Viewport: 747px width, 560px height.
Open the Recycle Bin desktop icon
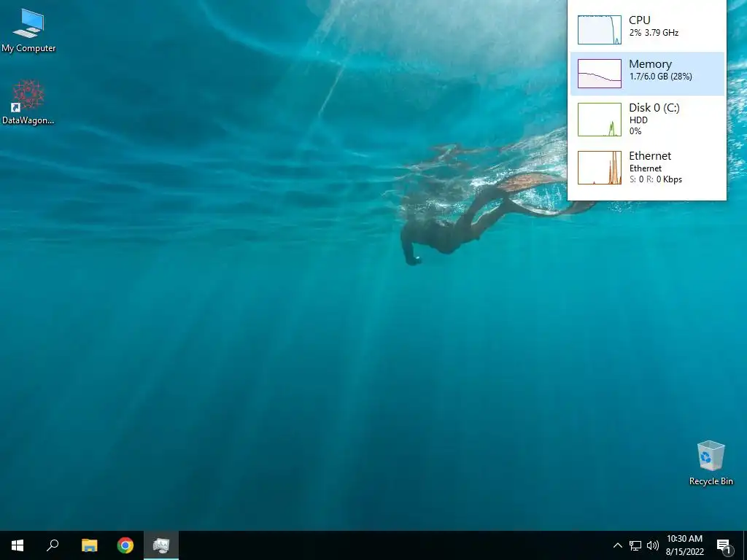pos(711,463)
